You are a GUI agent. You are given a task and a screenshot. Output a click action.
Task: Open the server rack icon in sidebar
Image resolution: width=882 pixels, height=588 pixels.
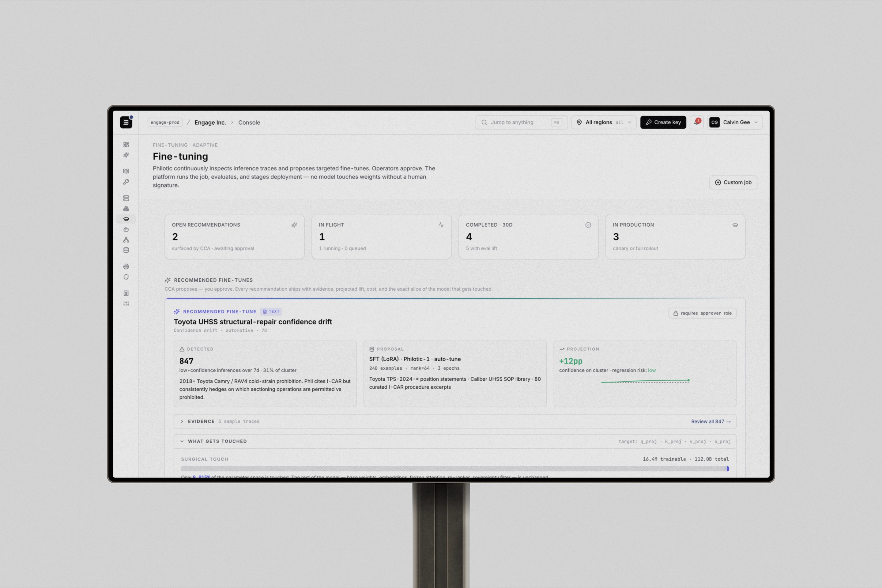point(126,198)
